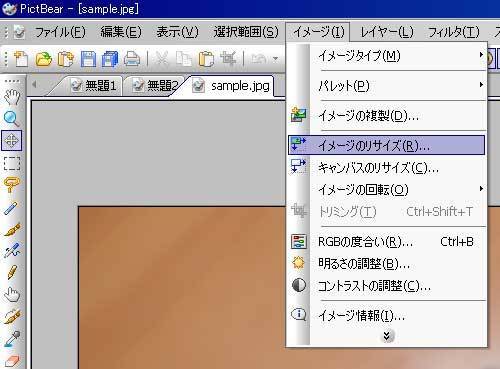
Task: Select the Rectangular selection tool
Action: click(x=12, y=163)
